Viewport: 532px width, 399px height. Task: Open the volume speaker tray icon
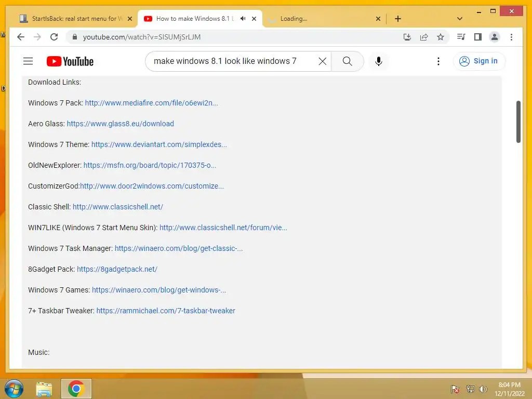(483, 389)
